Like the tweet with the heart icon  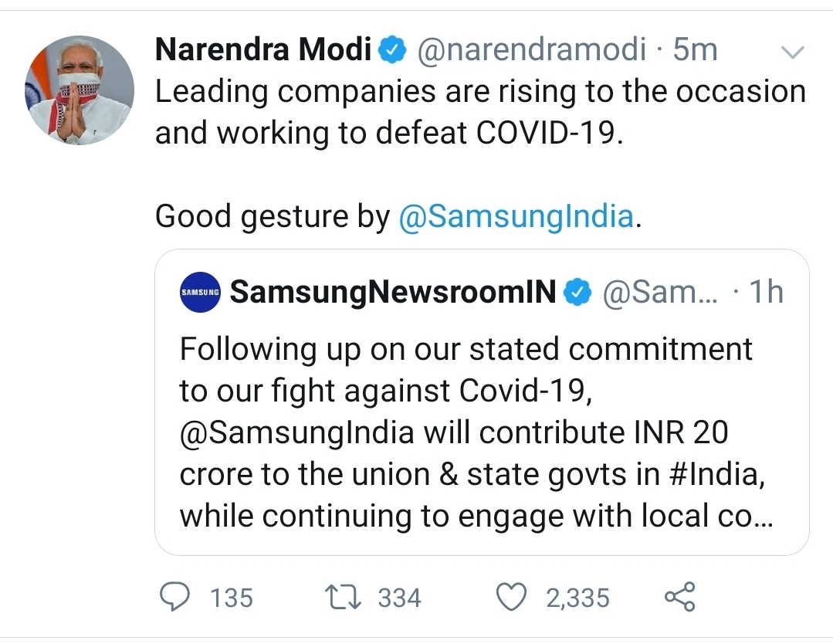pos(511,597)
